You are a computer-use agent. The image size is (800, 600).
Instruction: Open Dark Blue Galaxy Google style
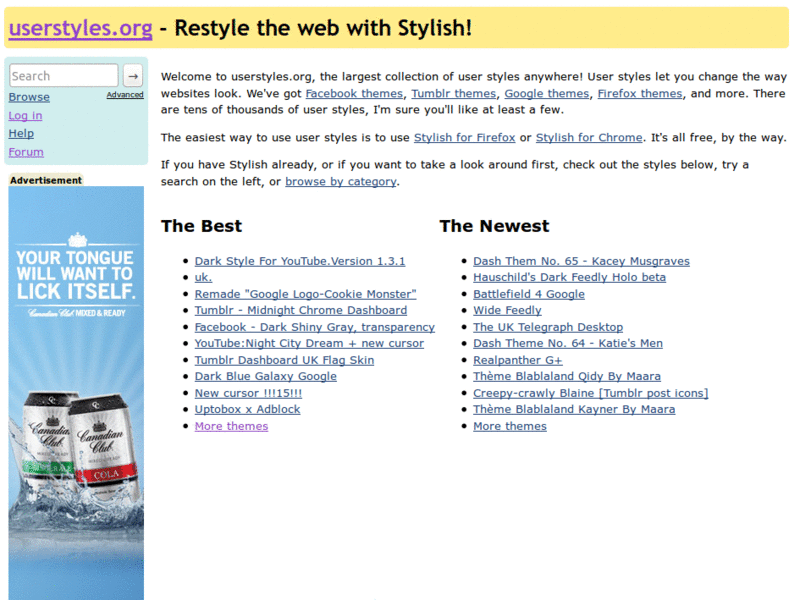click(266, 377)
